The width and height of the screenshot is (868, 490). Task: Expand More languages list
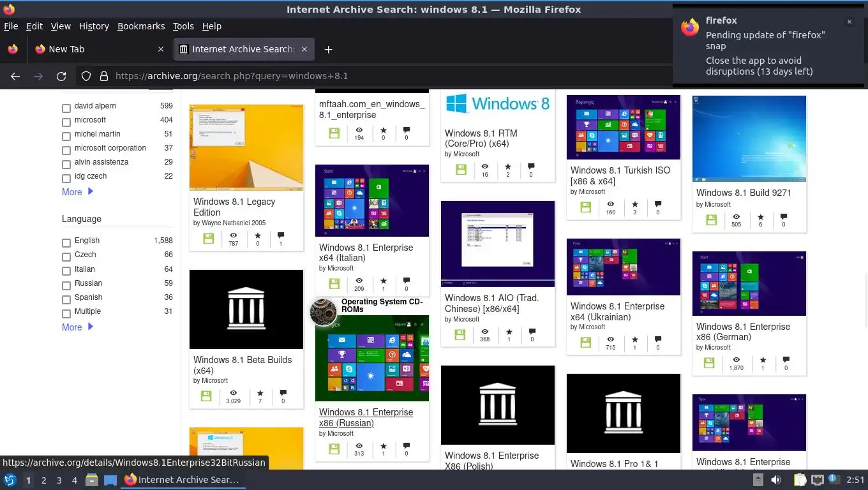(x=77, y=327)
